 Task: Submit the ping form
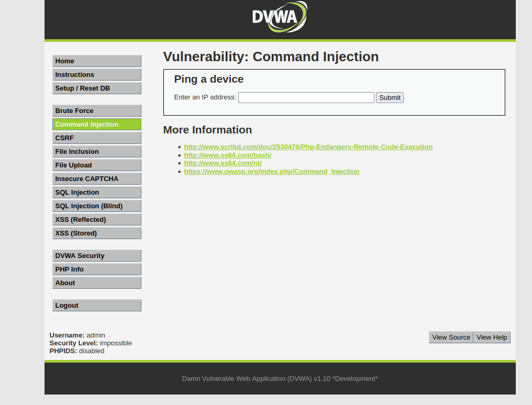click(390, 98)
